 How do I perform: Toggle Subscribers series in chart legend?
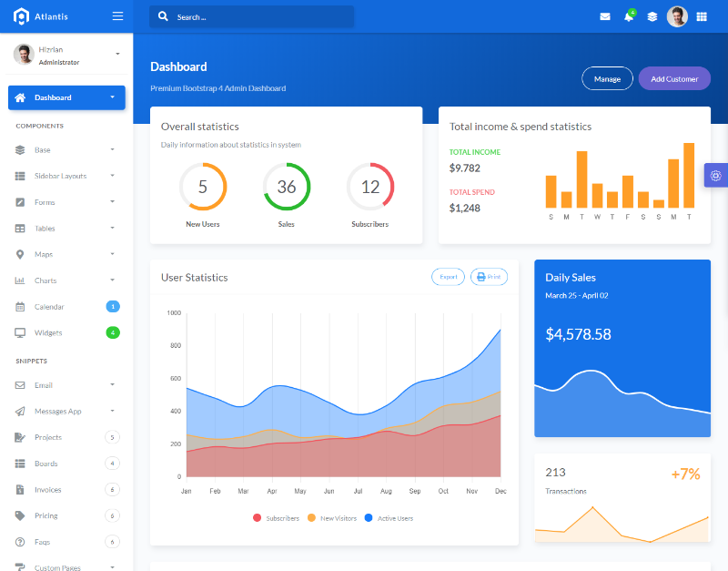277,518
